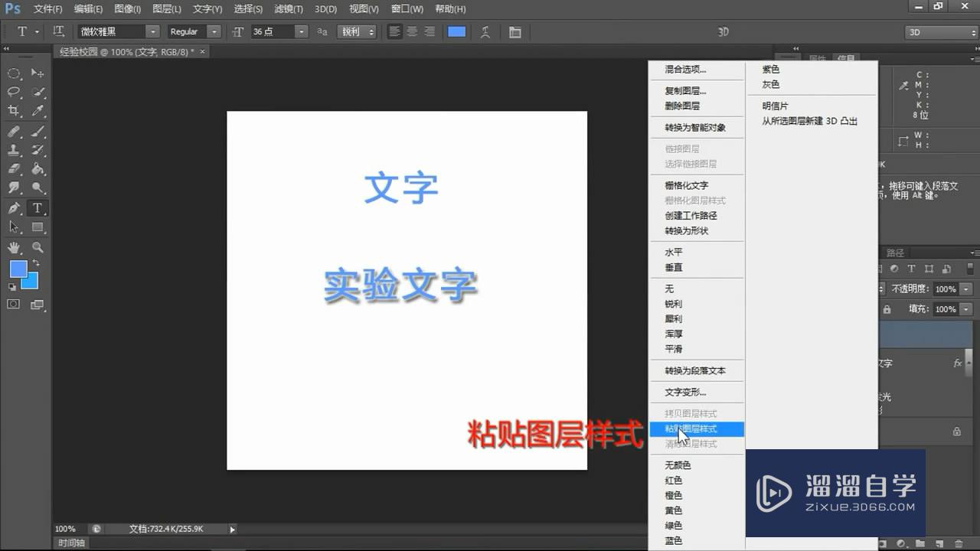Open the 时间轴 timeline tab
980x551 pixels.
pos(71,543)
